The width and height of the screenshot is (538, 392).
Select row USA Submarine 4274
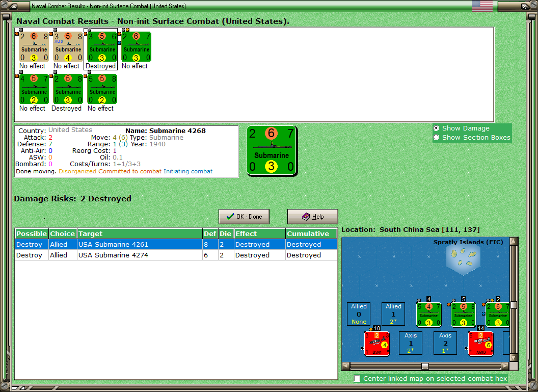pos(176,255)
